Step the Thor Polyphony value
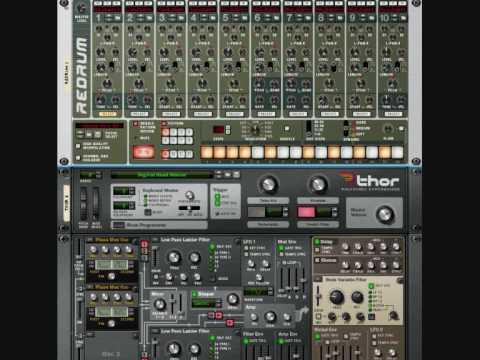Image resolution: width=480 pixels, height=360 pixels. click(132, 191)
